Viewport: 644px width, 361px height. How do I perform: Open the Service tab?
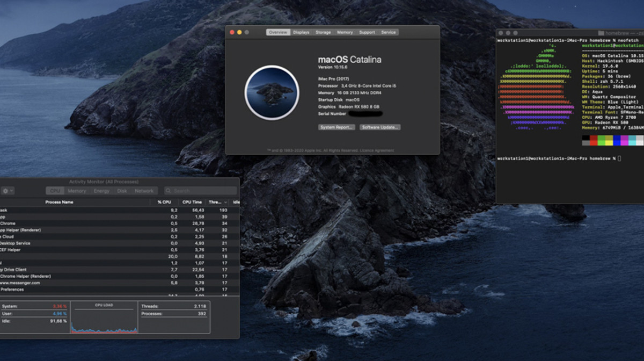point(389,32)
